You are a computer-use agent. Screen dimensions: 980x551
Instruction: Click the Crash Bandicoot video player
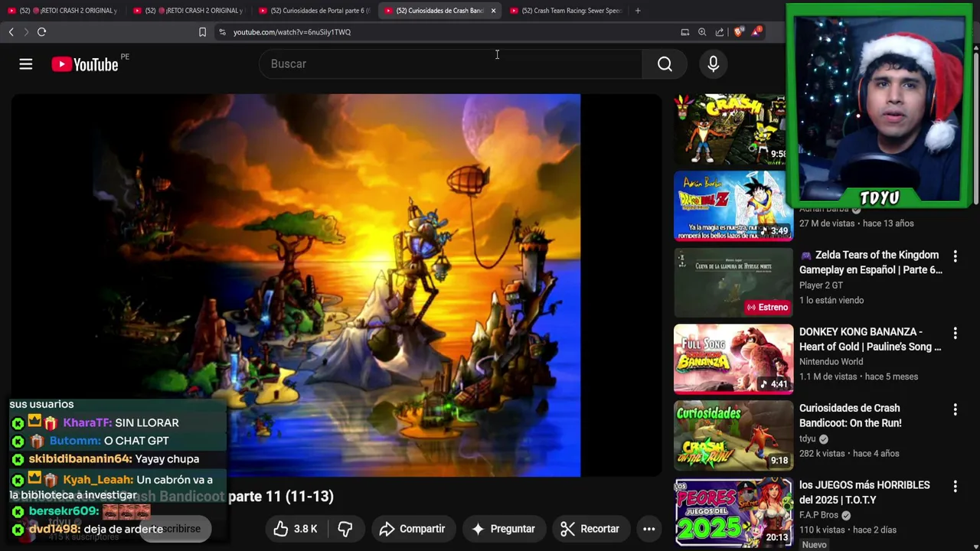coord(337,285)
